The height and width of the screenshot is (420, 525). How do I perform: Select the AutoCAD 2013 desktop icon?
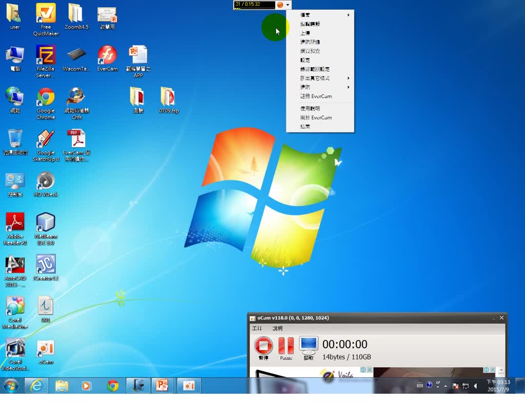point(15,271)
